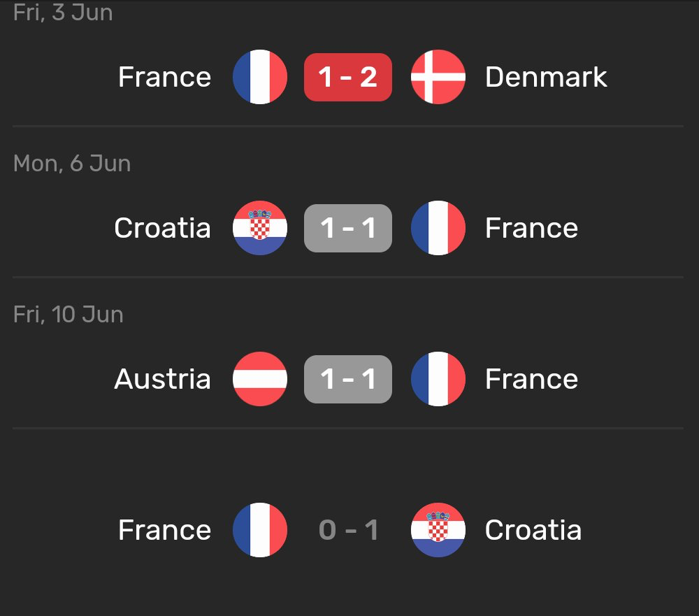Click the Austria flag icon

(260, 379)
